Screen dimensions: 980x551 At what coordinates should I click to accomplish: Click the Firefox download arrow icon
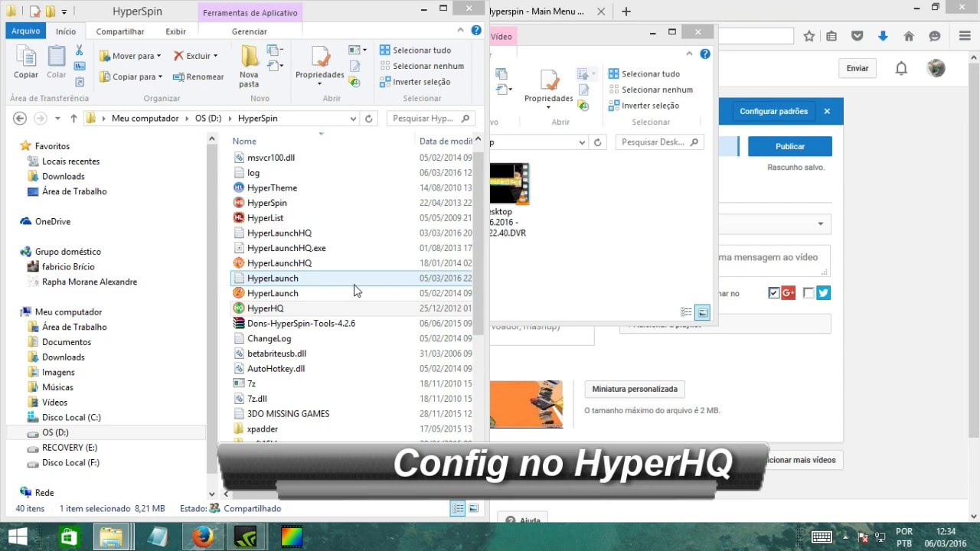tap(883, 36)
